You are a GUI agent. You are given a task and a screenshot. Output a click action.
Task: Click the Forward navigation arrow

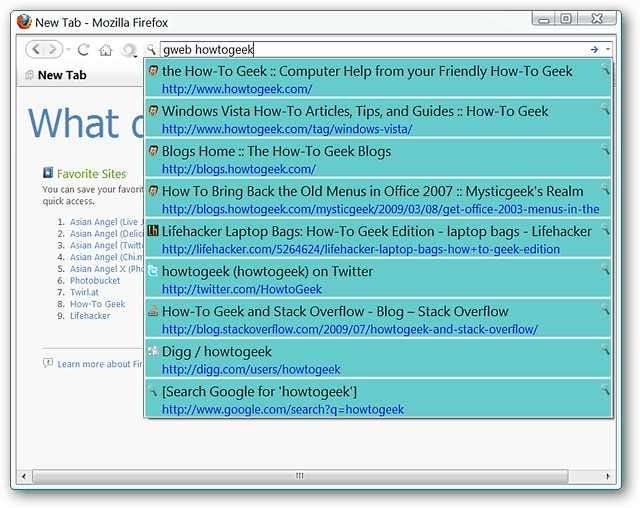tap(53, 49)
